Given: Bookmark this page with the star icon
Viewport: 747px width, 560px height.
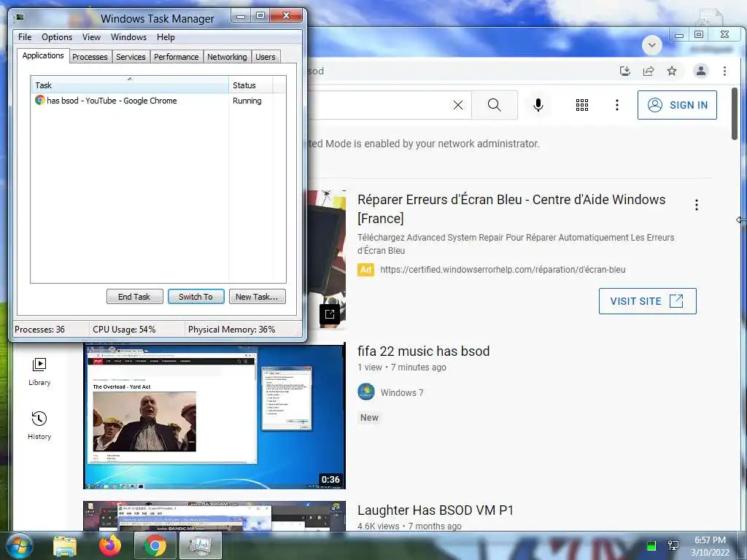Looking at the screenshot, I should 672,71.
